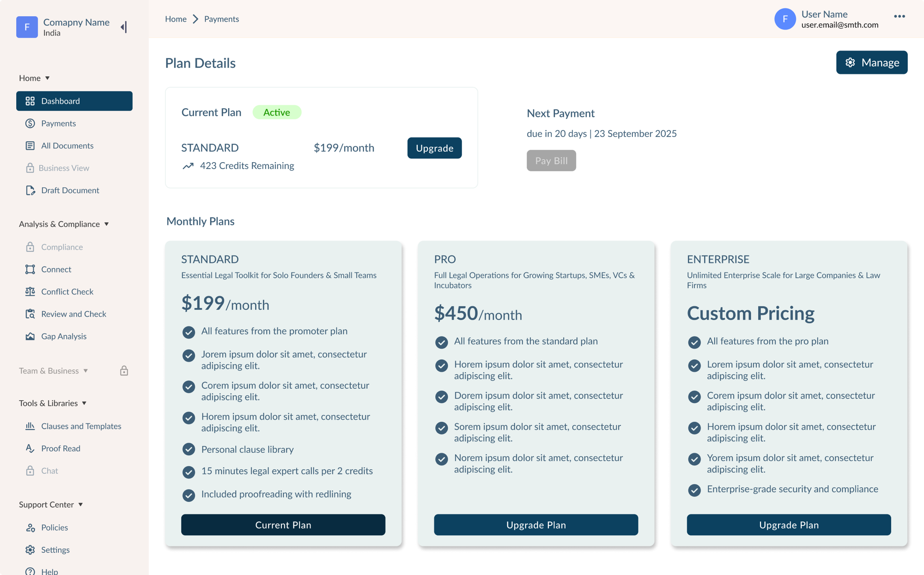Click the Dashboard grid icon
The image size is (924, 575).
[30, 101]
